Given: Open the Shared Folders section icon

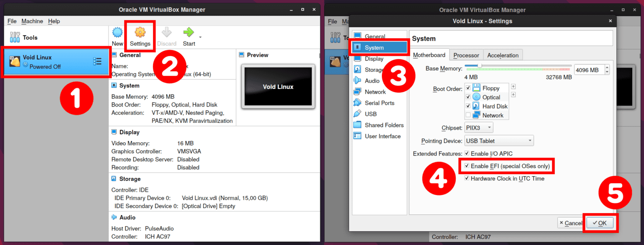Looking at the screenshot, I should click(x=357, y=125).
